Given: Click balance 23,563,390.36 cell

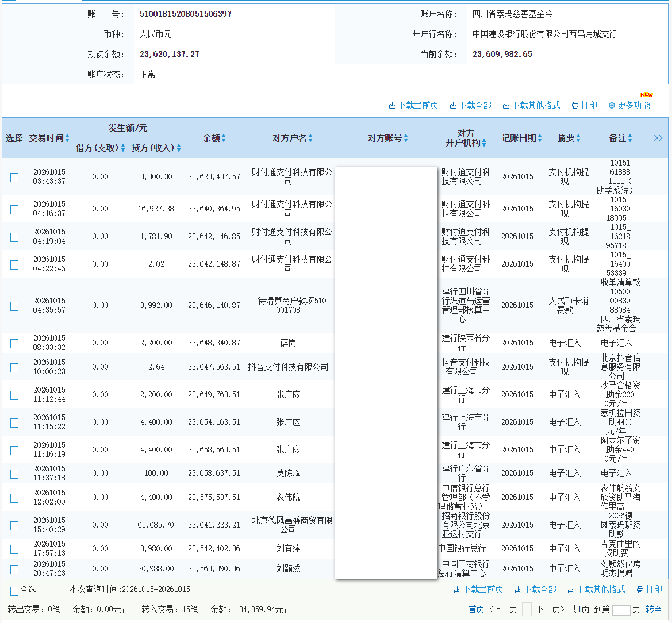Looking at the screenshot, I should (214, 568).
